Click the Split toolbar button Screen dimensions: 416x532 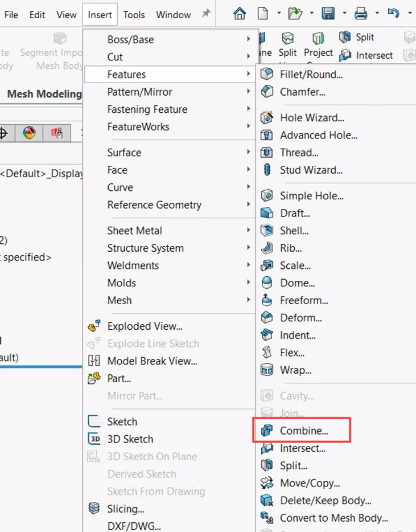point(357,37)
